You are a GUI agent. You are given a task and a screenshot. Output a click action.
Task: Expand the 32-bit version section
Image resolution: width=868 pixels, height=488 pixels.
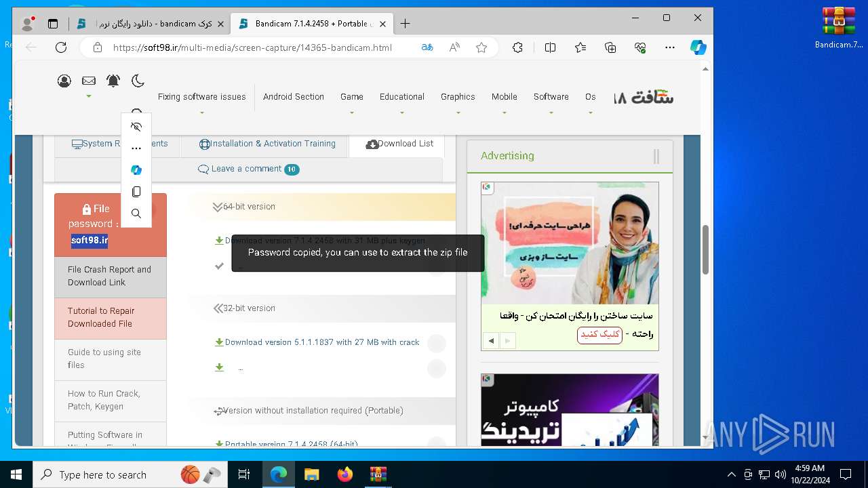click(321, 308)
